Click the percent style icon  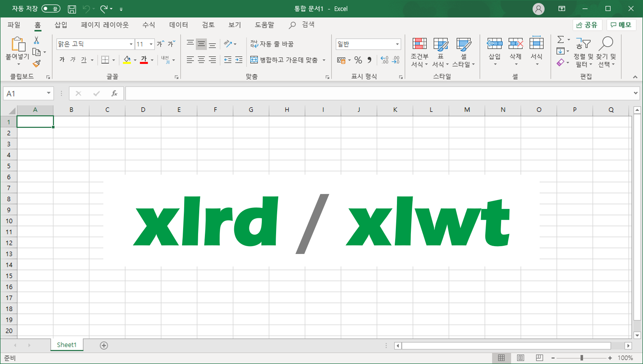coord(358,60)
